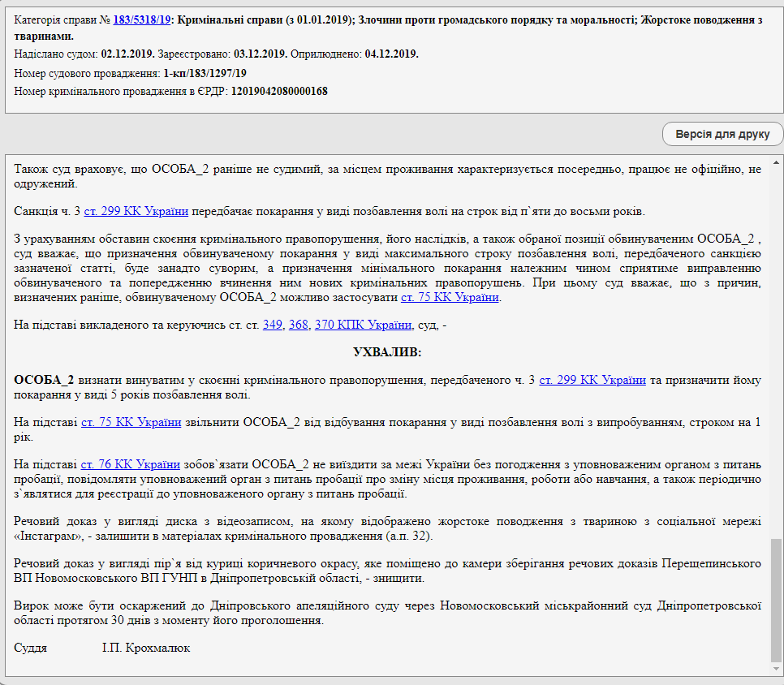Open 'ст. 75 КК України' link after 'можливо застосувати'
The image size is (784, 685).
pos(450,297)
